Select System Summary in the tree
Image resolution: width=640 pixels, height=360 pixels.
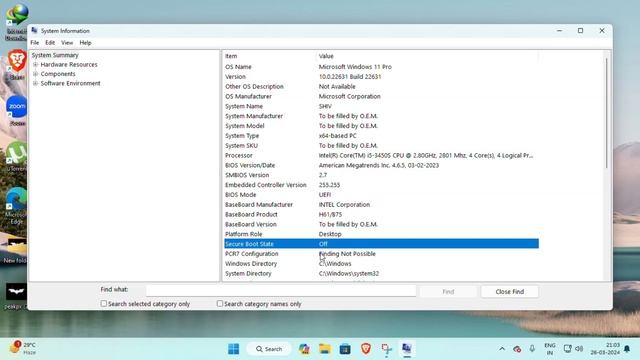(55, 55)
